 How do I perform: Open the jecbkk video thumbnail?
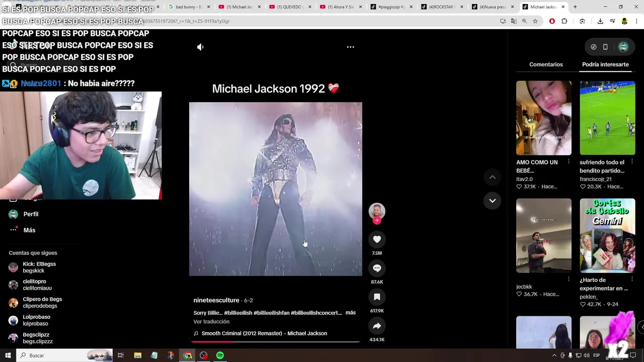click(544, 236)
